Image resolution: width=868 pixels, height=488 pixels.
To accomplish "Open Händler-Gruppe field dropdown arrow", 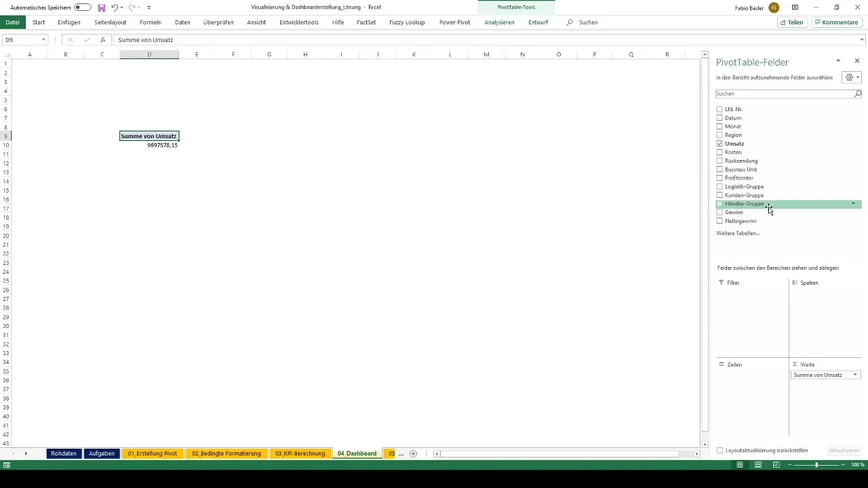I will tap(853, 204).
